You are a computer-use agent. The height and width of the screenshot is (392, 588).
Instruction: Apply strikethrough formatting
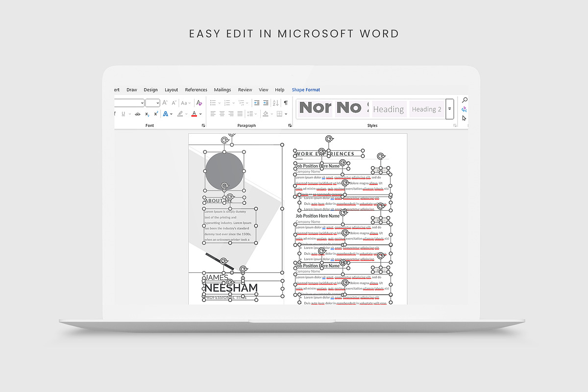tap(138, 114)
